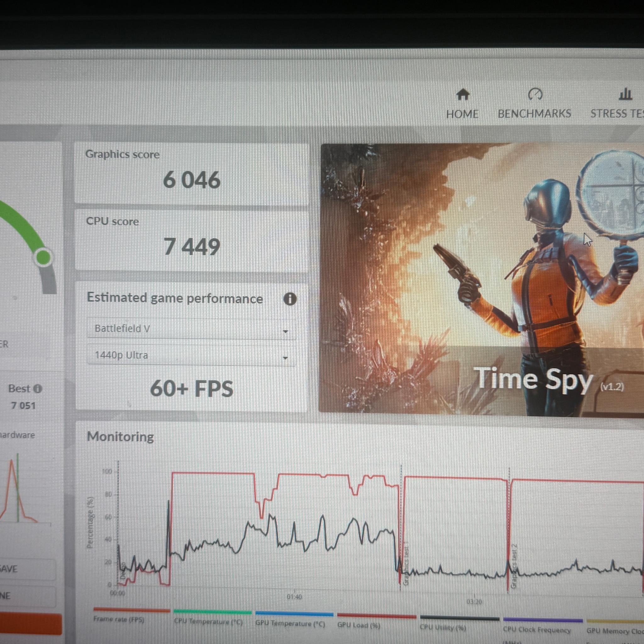This screenshot has height=644, width=644.
Task: Toggle the GPU Memory Clock legend series
Action: 615,627
